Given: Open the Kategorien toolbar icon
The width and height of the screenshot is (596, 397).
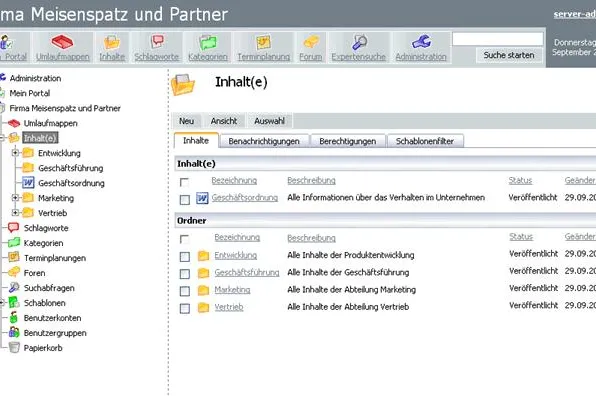Looking at the screenshot, I should point(208,42).
